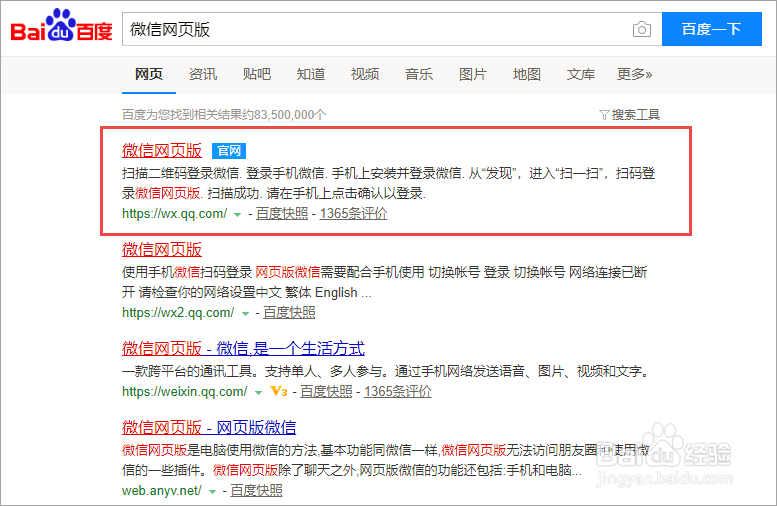Click the https://weixin.qq.com/ URL
The height and width of the screenshot is (506, 777).
[x=184, y=392]
